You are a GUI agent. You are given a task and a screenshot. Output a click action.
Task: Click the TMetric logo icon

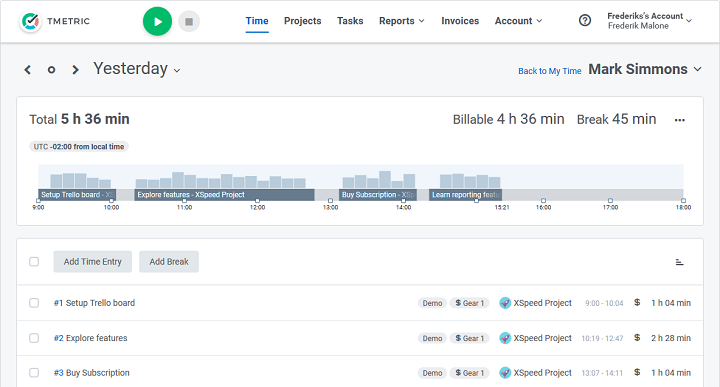click(30, 21)
